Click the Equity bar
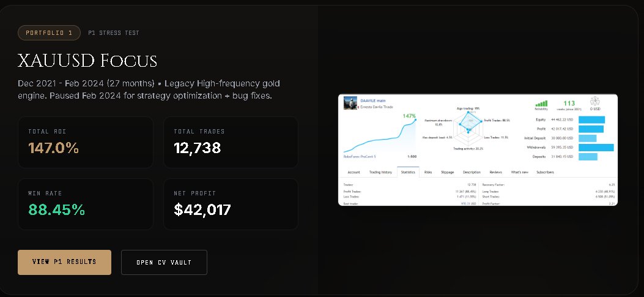This screenshot has height=297, width=644. tap(591, 119)
